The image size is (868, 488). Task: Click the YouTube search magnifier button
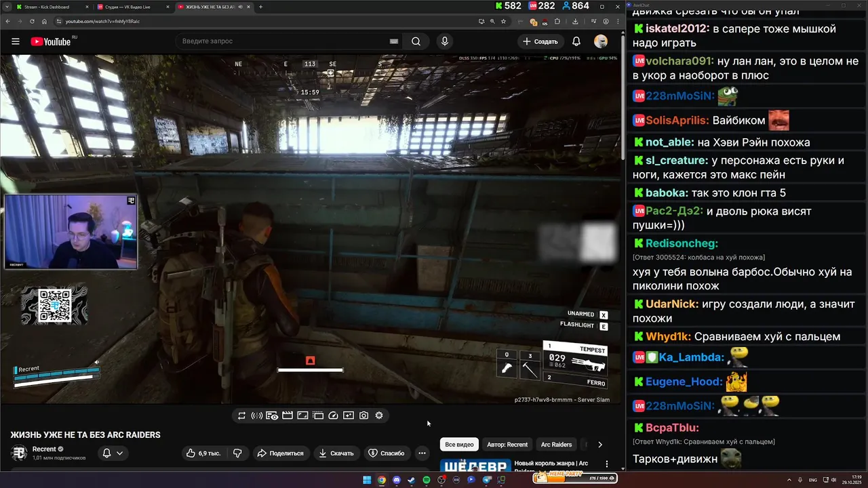click(x=416, y=41)
